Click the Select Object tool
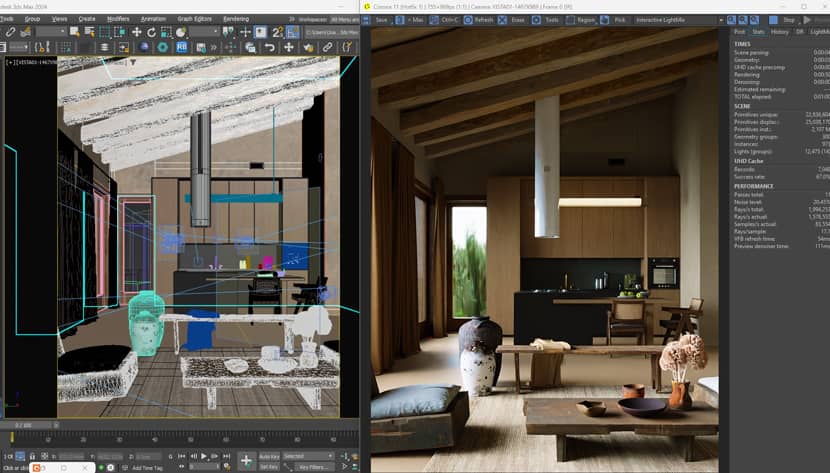This screenshot has height=473, width=830. [75, 32]
